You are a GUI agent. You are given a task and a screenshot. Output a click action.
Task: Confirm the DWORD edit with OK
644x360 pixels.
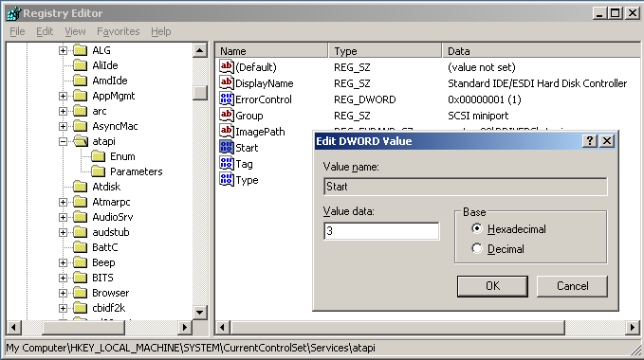[492, 286]
